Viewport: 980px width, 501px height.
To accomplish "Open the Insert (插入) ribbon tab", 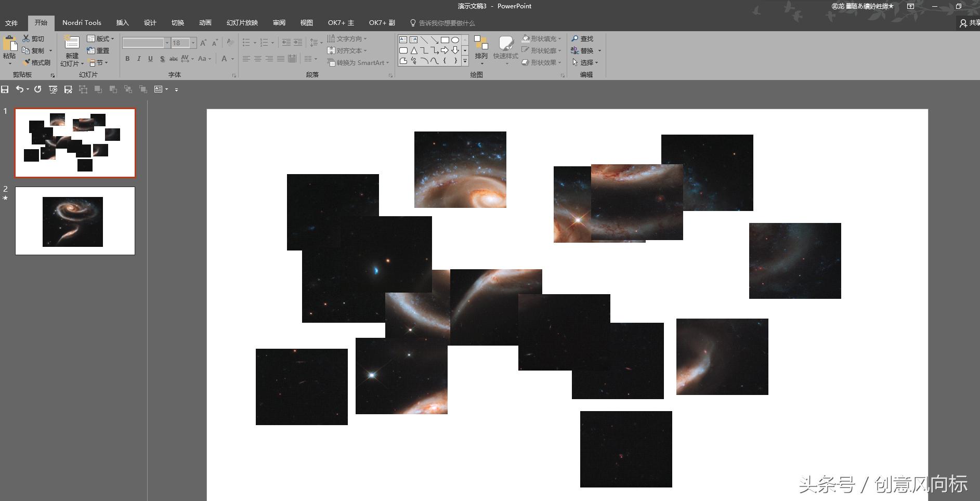I will [122, 23].
